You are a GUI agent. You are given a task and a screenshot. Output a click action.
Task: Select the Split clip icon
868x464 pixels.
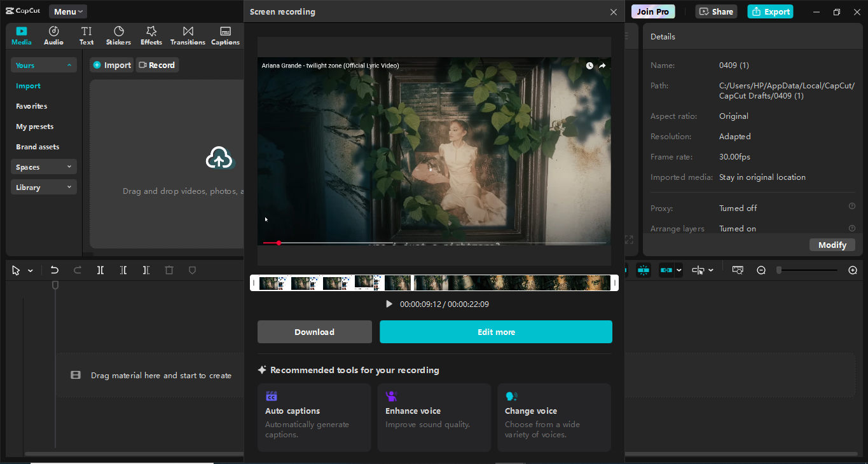pos(100,270)
